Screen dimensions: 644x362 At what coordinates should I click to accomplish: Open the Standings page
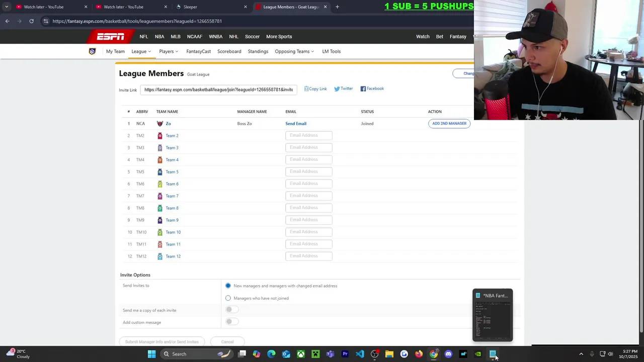pos(258,51)
